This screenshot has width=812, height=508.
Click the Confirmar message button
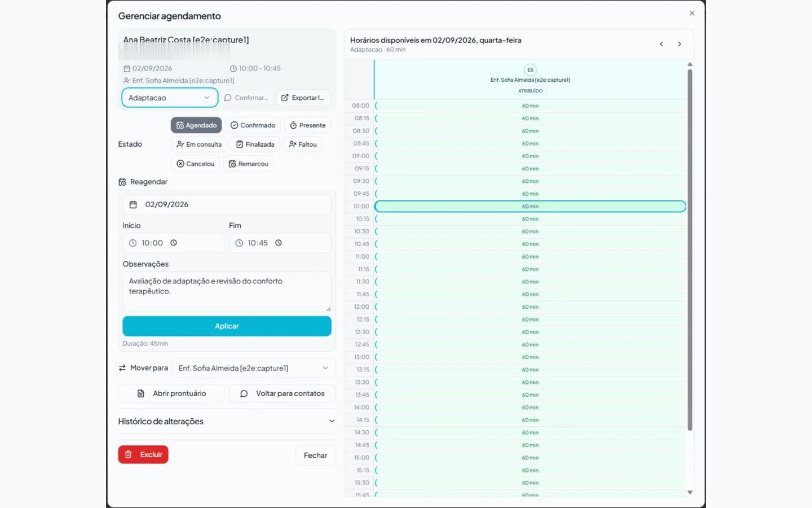pyautogui.click(x=246, y=98)
